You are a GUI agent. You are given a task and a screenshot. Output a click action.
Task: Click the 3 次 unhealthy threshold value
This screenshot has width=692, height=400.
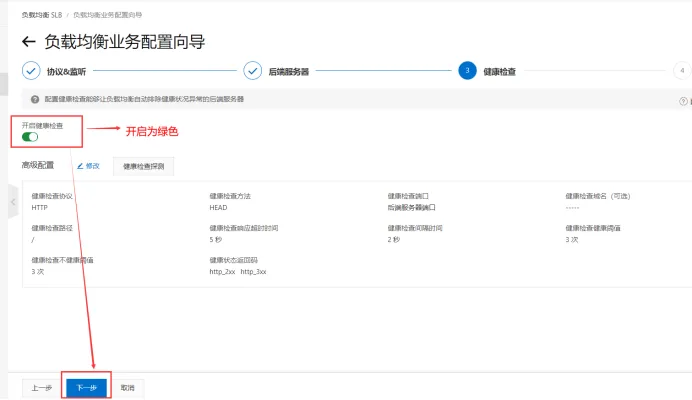[38, 272]
